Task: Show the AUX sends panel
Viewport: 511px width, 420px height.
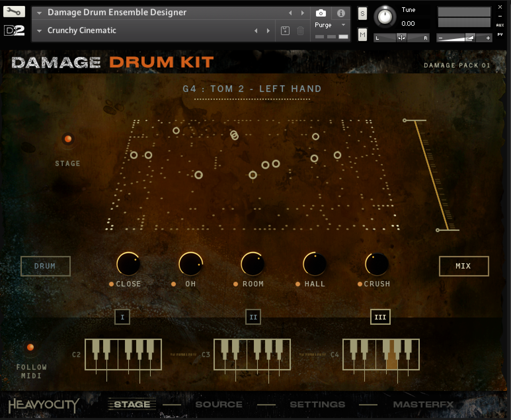Action: [500, 25]
